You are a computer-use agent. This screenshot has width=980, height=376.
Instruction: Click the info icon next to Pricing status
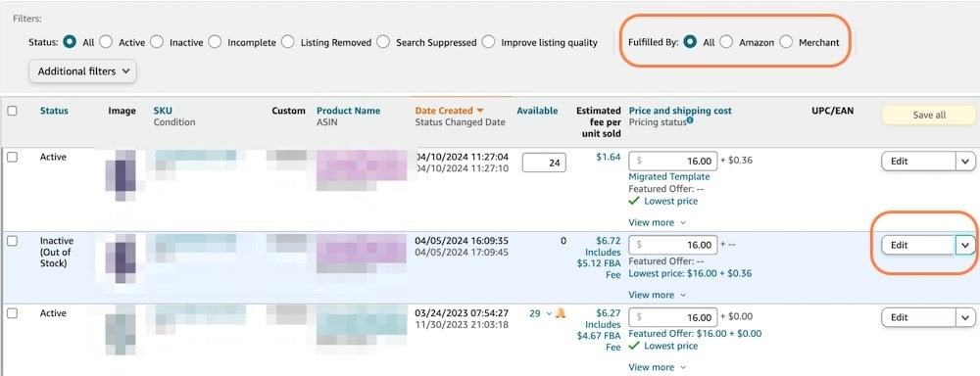pyautogui.click(x=690, y=119)
